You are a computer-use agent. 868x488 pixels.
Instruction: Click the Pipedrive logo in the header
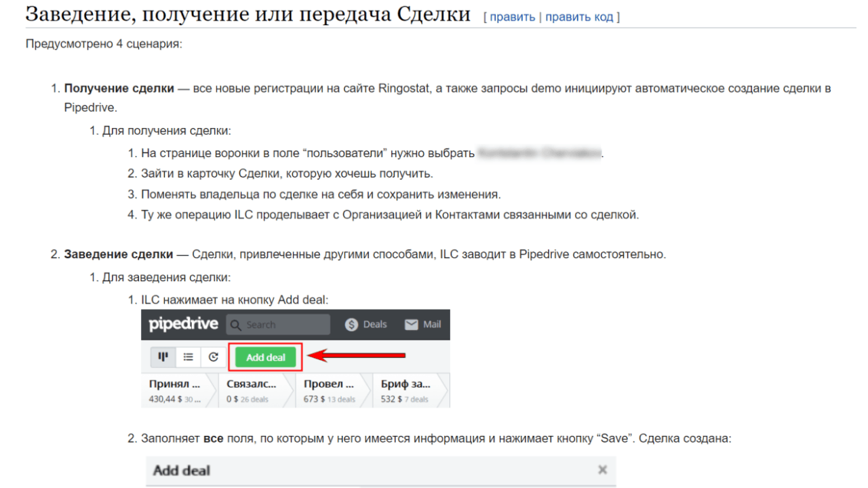click(184, 324)
